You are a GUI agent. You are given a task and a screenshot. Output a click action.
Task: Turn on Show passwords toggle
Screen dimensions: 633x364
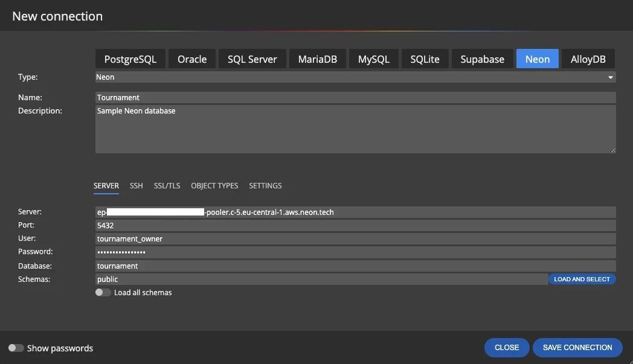16,348
